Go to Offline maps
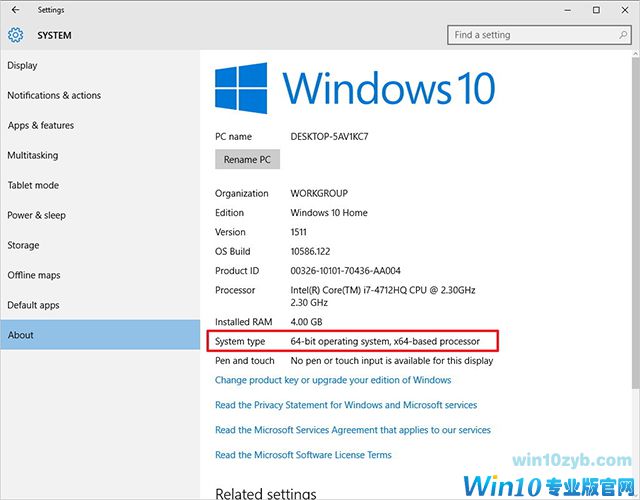The height and width of the screenshot is (500, 640). [x=100, y=275]
